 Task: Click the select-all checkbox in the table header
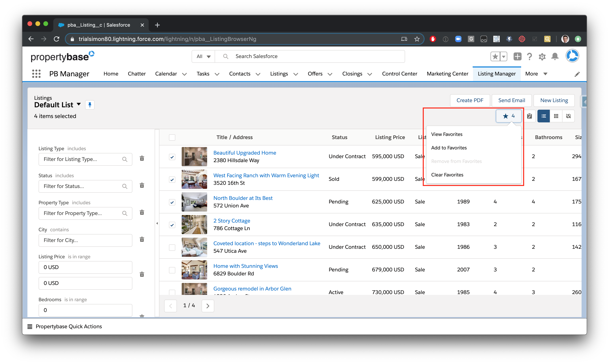(x=172, y=137)
